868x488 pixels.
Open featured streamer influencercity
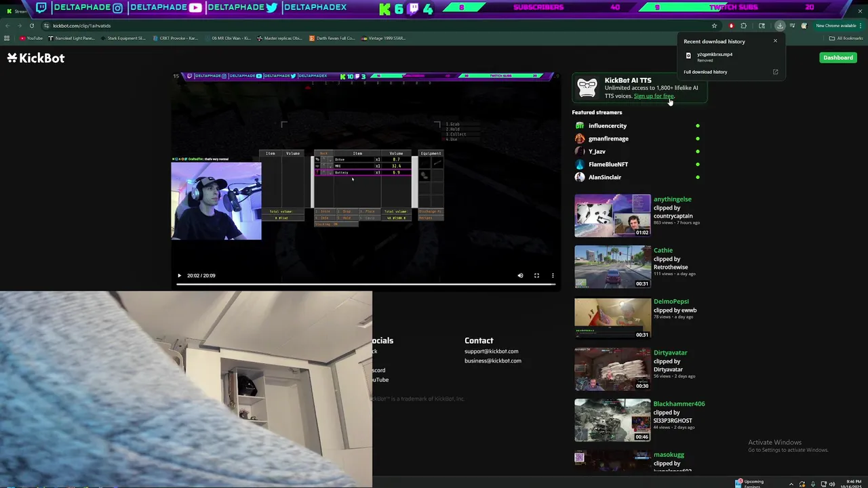coord(608,126)
